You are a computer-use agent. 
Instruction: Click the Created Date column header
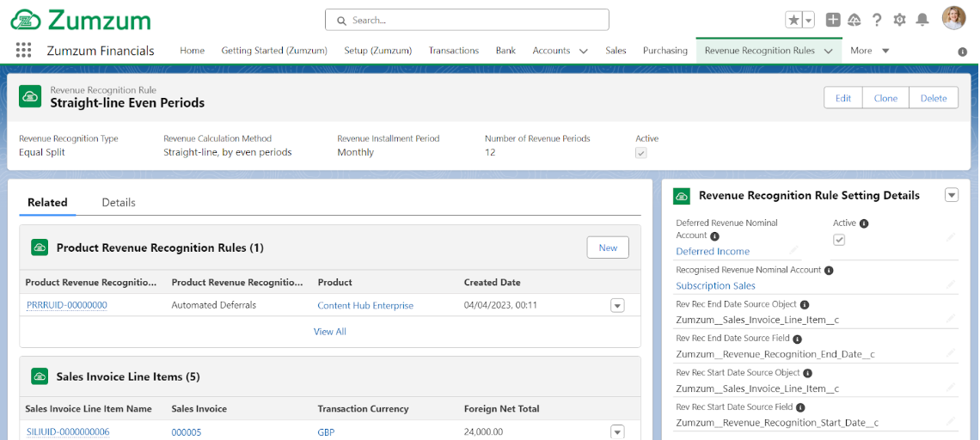tap(493, 283)
